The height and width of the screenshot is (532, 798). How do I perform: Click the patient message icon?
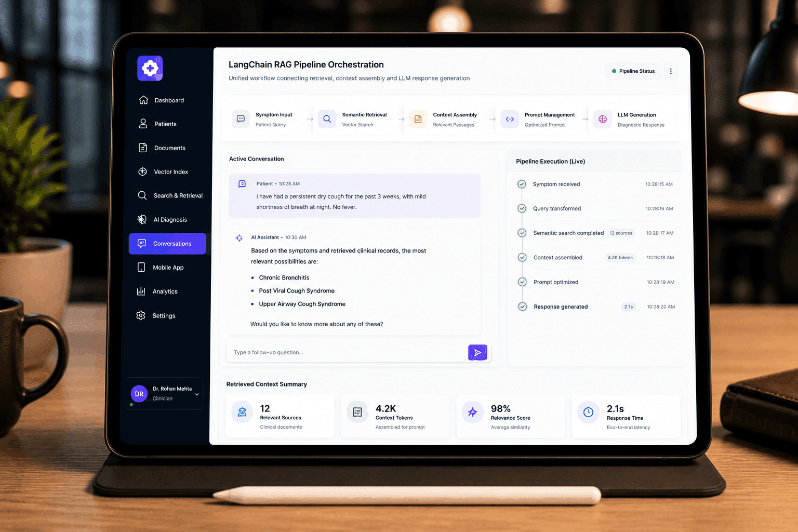click(242, 184)
